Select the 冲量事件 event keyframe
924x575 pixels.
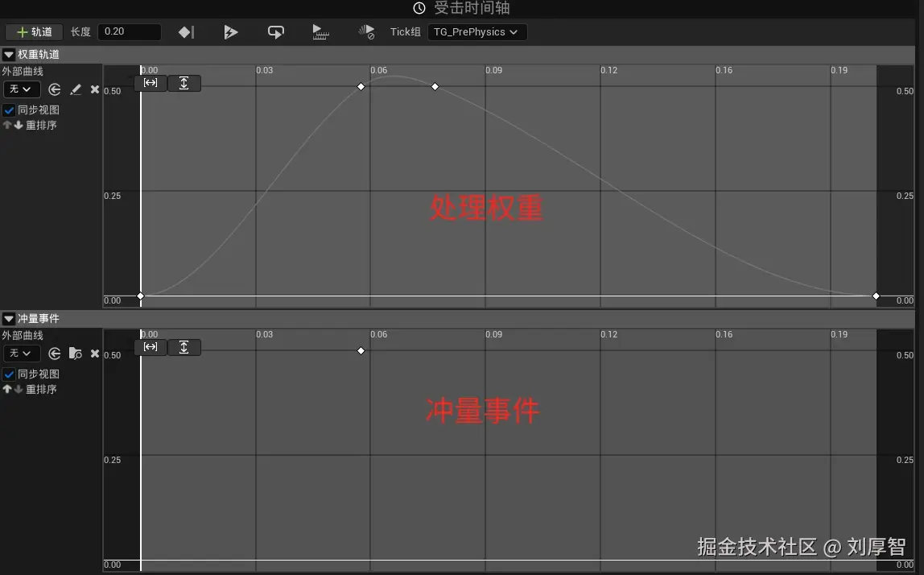point(361,351)
